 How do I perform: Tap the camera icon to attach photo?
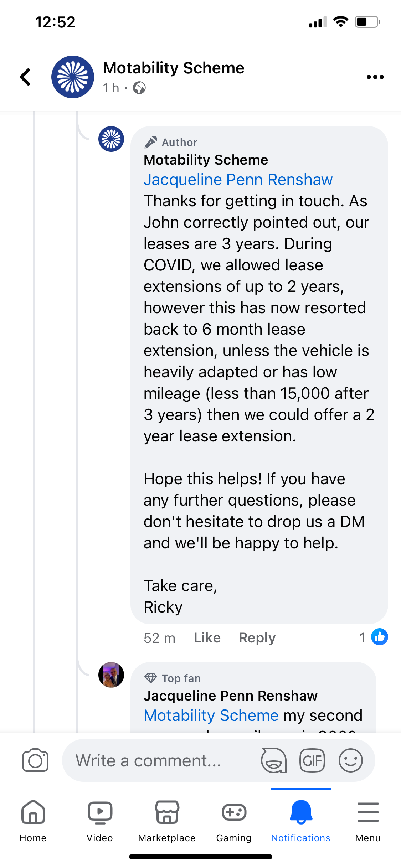pyautogui.click(x=35, y=760)
